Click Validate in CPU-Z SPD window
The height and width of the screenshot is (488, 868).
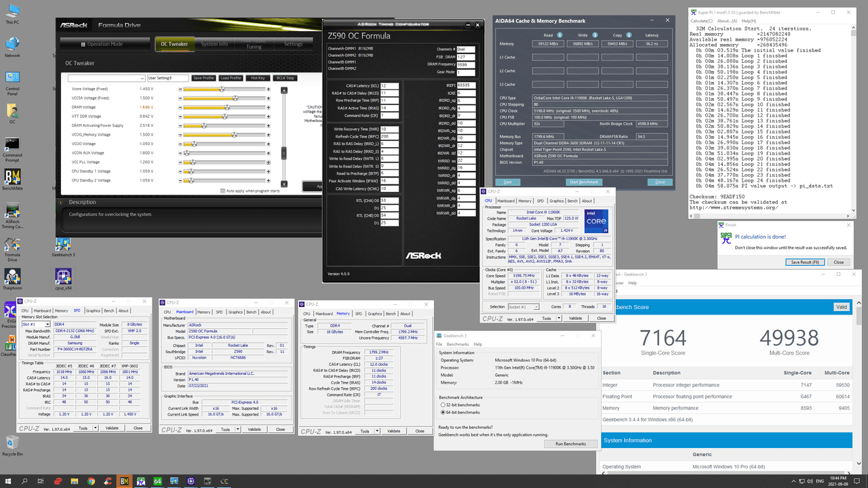(x=112, y=428)
